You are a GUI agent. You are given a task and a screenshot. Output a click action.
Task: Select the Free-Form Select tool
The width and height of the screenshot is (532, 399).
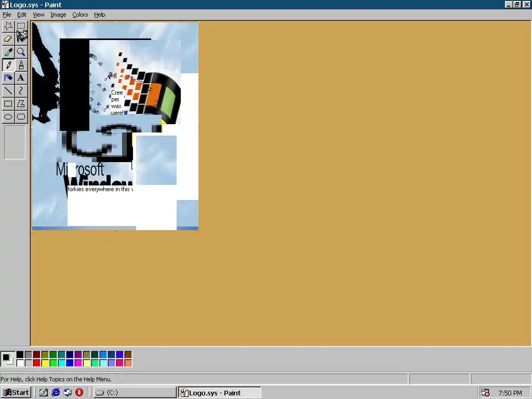coord(8,26)
